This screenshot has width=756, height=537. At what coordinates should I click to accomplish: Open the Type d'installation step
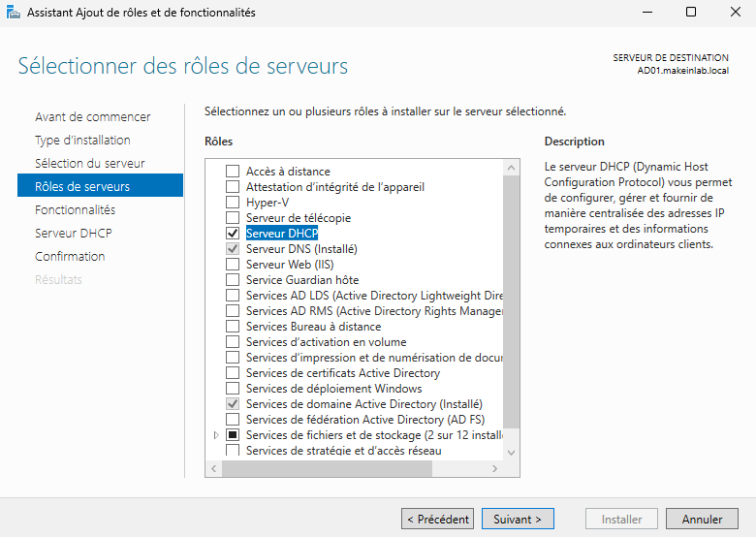[82, 141]
